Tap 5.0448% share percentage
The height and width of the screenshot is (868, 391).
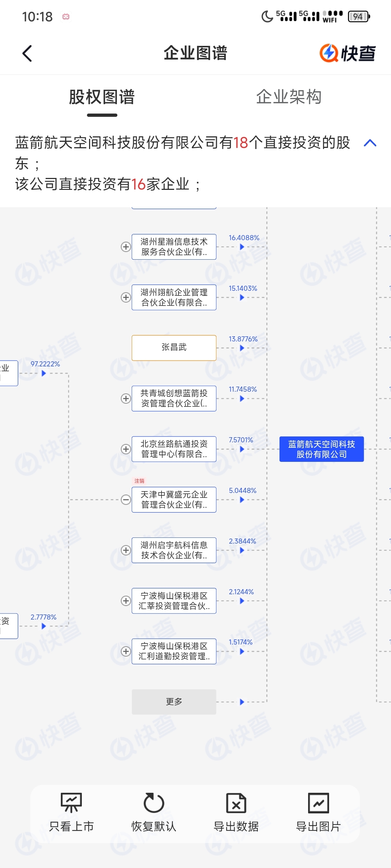click(243, 490)
